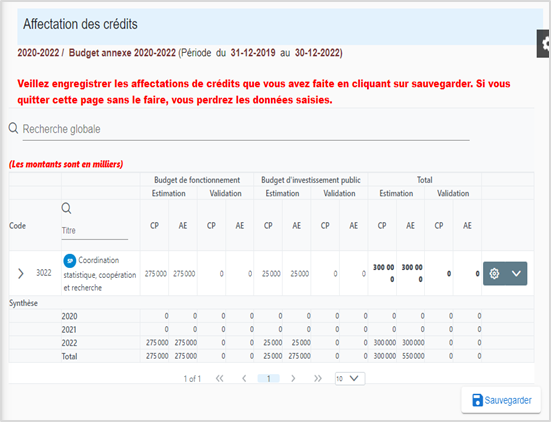Click the Sauvegarder button

[x=501, y=400]
